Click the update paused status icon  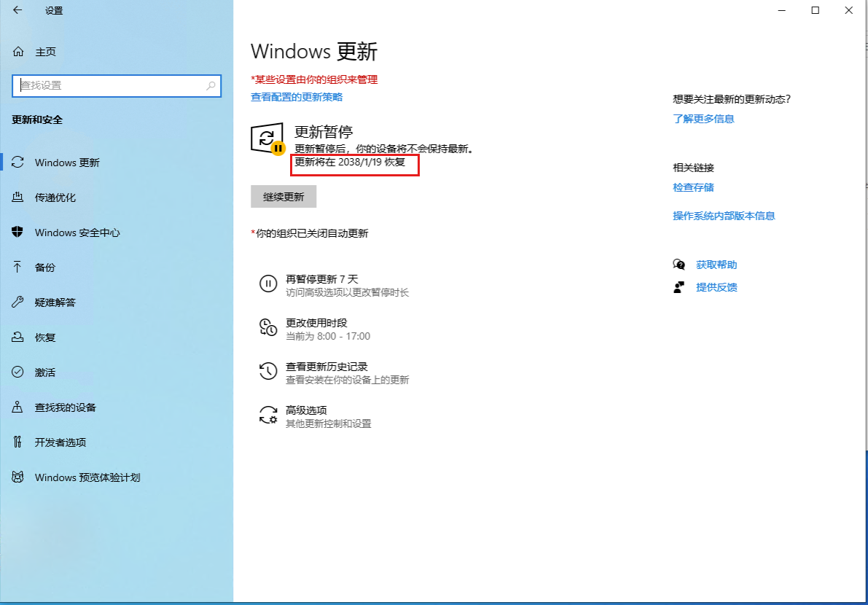coord(268,138)
